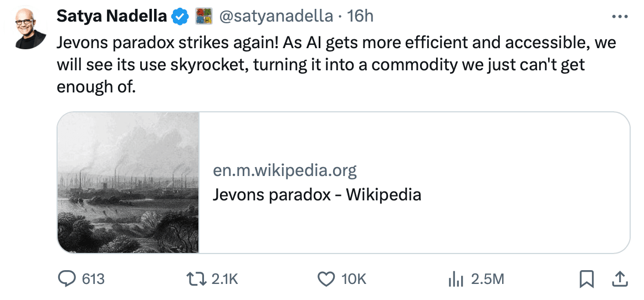Open the tweet via 16h timestamp

point(360,17)
